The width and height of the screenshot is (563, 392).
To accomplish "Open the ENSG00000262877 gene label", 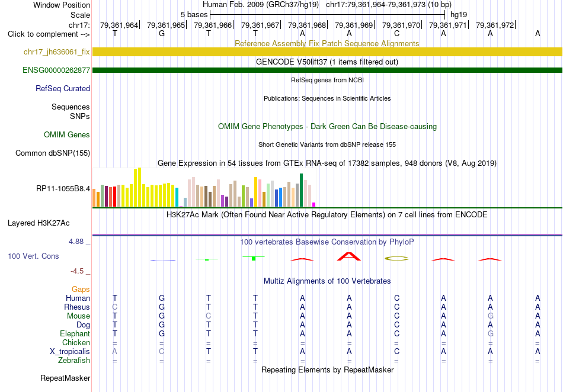I will [56, 70].
